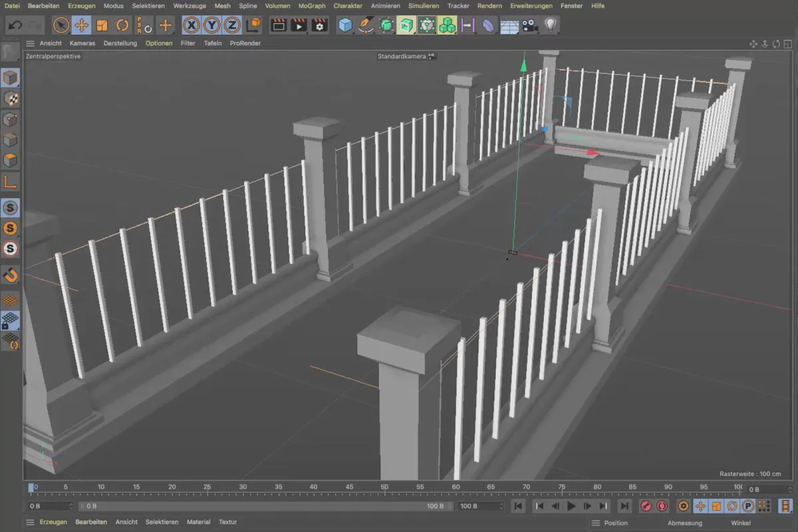Open the Light bulb objects icon

(550, 25)
